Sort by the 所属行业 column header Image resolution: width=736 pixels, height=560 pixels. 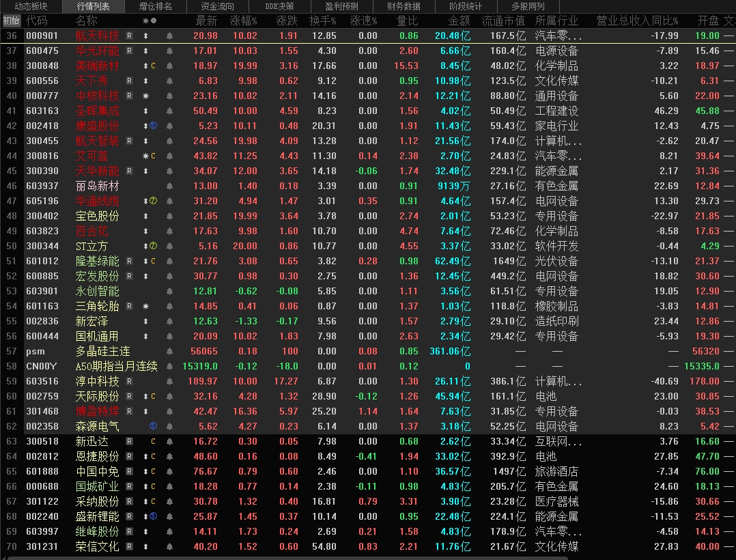coord(556,20)
